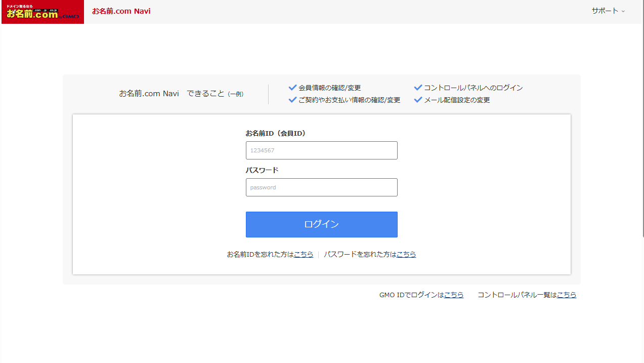Click the ご契約やお支払い情報の確認/変更 feature text

[x=349, y=100]
